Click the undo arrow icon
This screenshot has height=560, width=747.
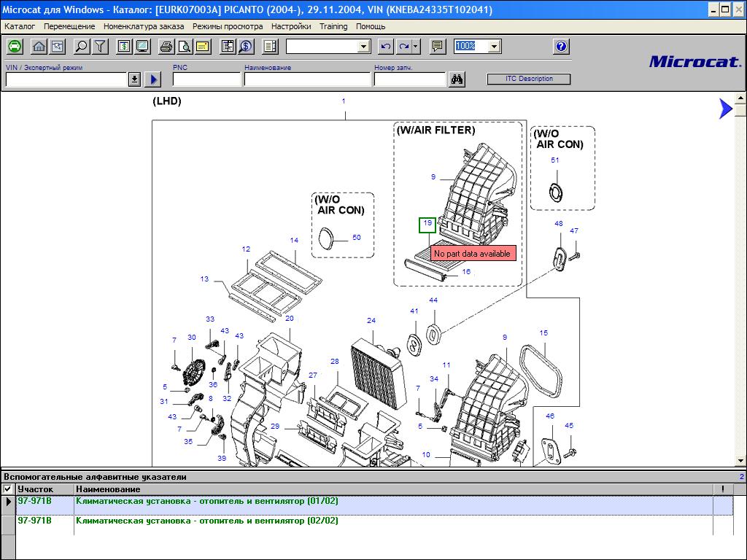pos(386,47)
